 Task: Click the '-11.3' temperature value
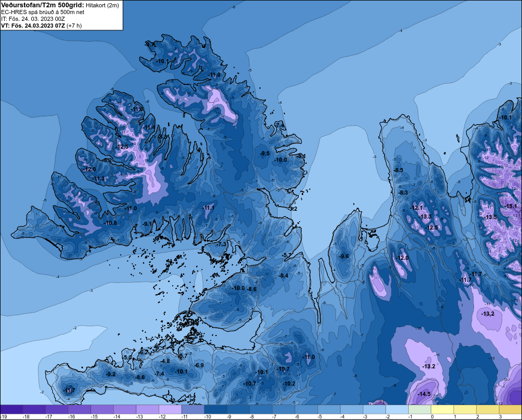pos(99,179)
